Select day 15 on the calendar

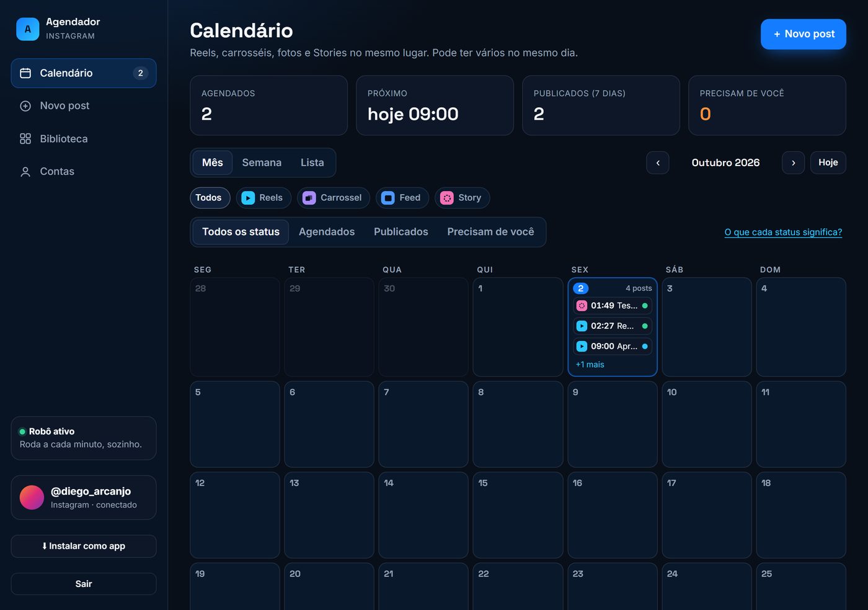pos(518,515)
